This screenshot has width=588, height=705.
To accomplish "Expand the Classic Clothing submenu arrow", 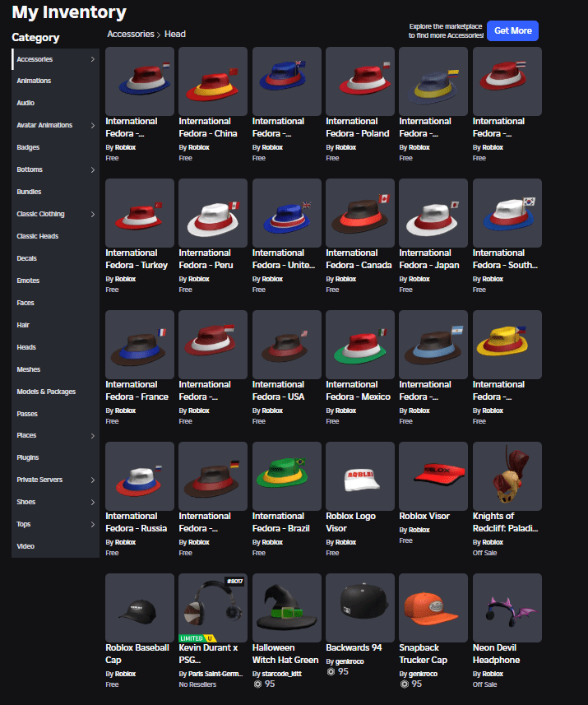I will pos(92,215).
